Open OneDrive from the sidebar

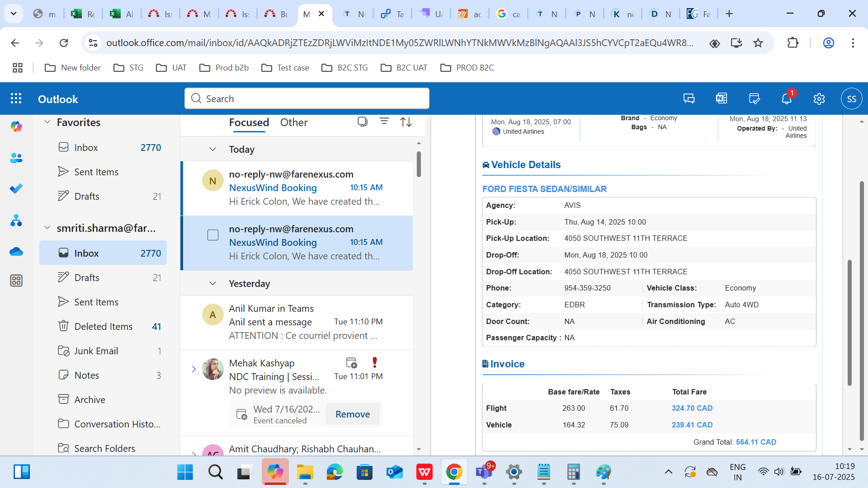click(16, 251)
